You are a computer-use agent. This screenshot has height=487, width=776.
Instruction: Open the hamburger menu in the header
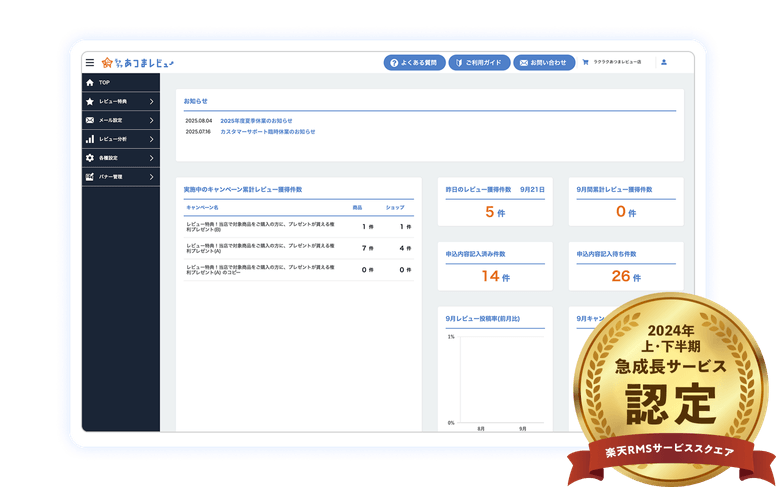tap(90, 63)
